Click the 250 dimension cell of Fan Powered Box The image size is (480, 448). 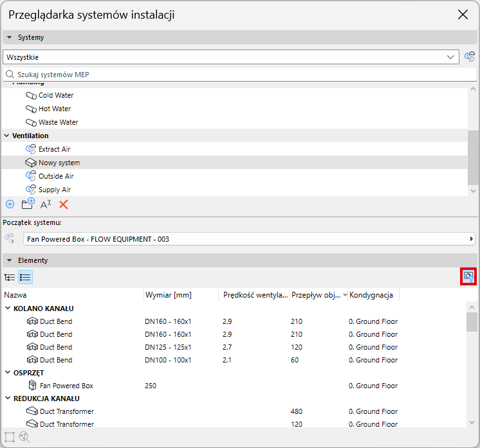click(151, 386)
